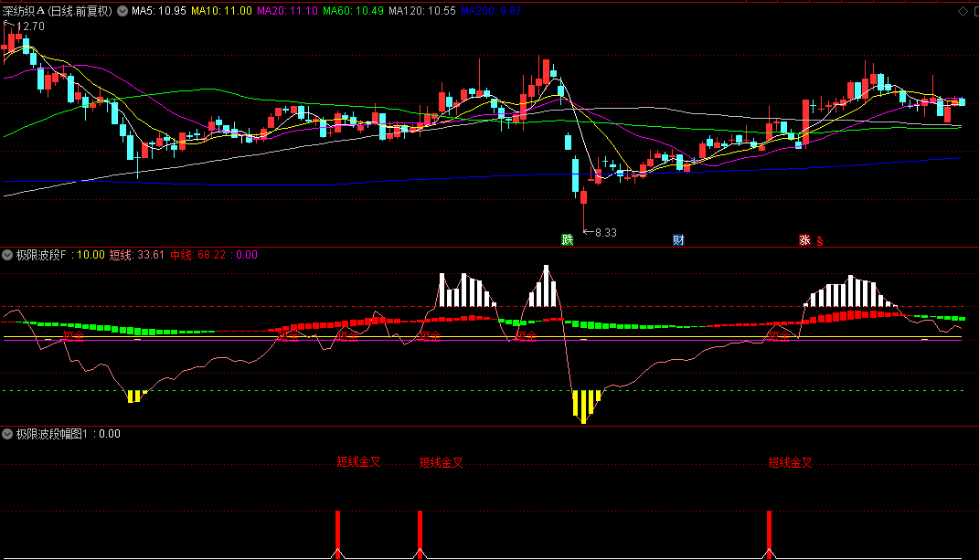Click the diamond icon at chart top-right
This screenshot has height=560, width=979.
tap(963, 11)
